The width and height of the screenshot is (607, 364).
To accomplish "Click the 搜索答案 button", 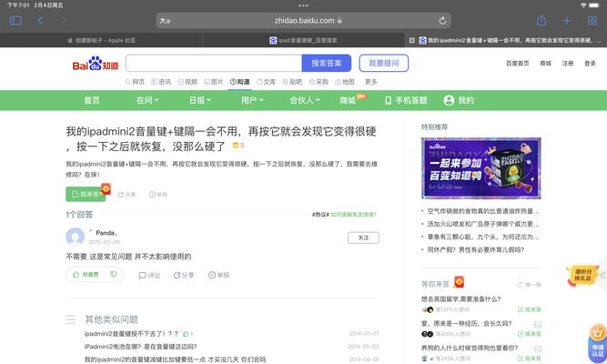I will pos(327,63).
